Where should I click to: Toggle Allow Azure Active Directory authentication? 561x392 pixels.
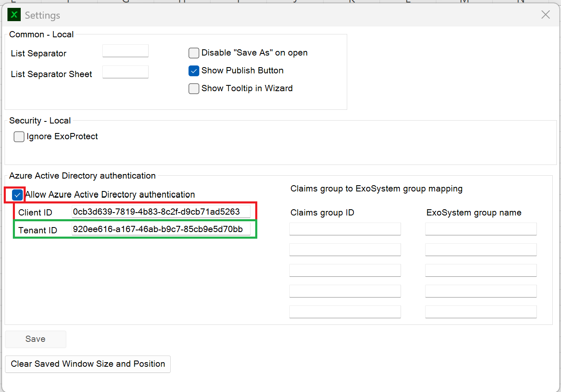(x=17, y=195)
